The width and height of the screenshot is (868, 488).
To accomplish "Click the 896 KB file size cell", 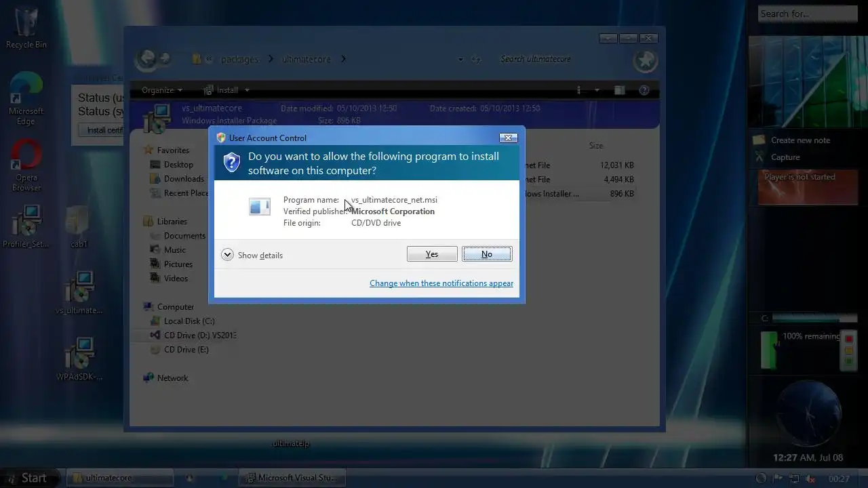I will point(622,194).
